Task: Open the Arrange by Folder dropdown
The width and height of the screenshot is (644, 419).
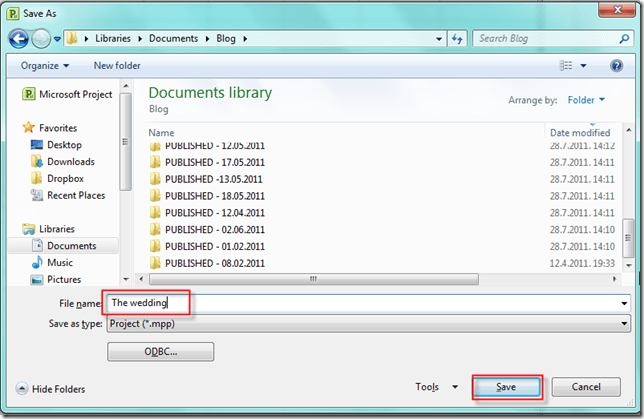Action: coord(586,100)
